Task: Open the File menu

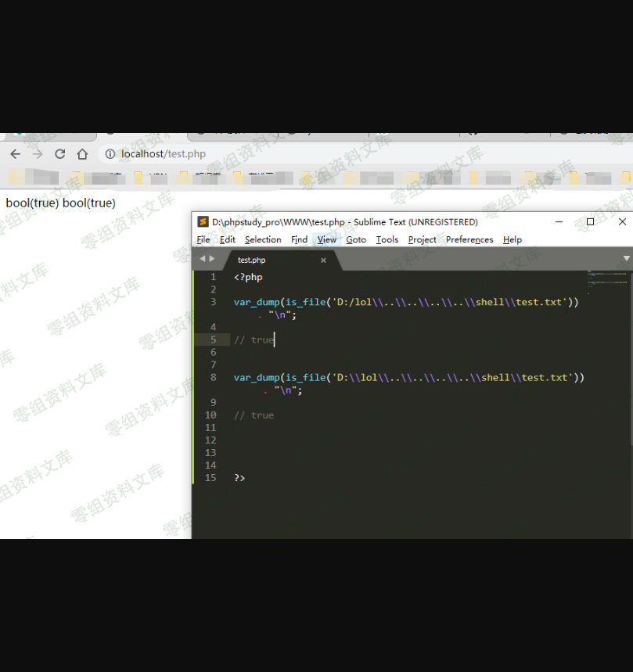Action: pyautogui.click(x=203, y=239)
